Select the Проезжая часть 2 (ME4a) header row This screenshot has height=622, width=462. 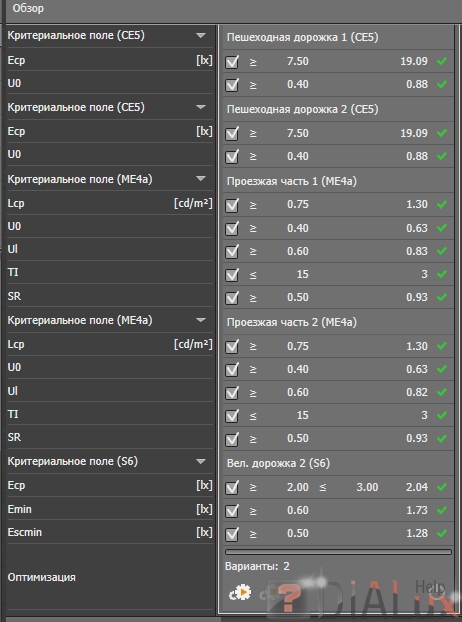click(x=338, y=322)
